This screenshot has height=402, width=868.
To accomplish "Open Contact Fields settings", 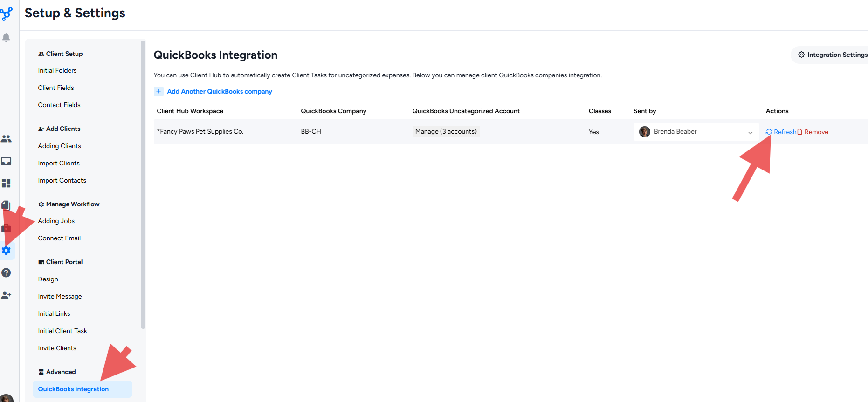I will coord(59,105).
